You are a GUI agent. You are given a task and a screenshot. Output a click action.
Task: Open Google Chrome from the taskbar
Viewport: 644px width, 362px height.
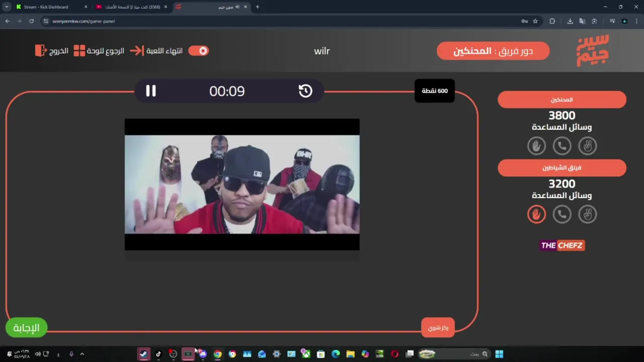217,354
